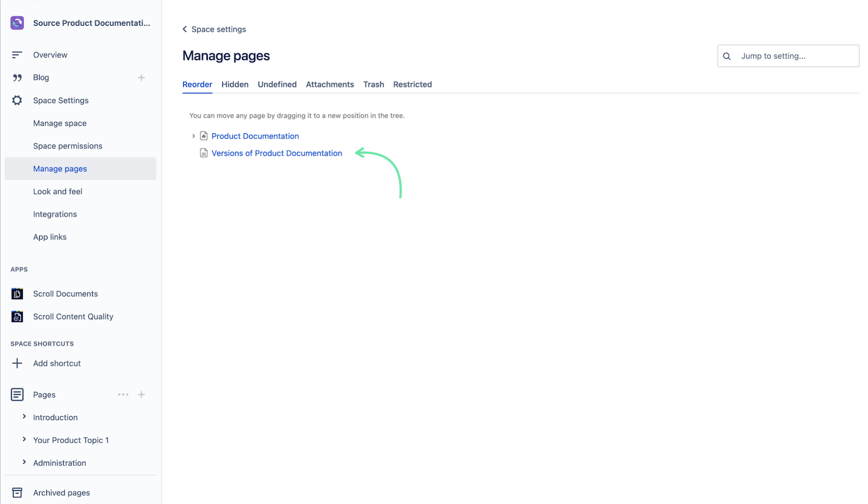The width and height of the screenshot is (868, 504).
Task: Open the Versions of Product Documentation page
Action: point(276,153)
